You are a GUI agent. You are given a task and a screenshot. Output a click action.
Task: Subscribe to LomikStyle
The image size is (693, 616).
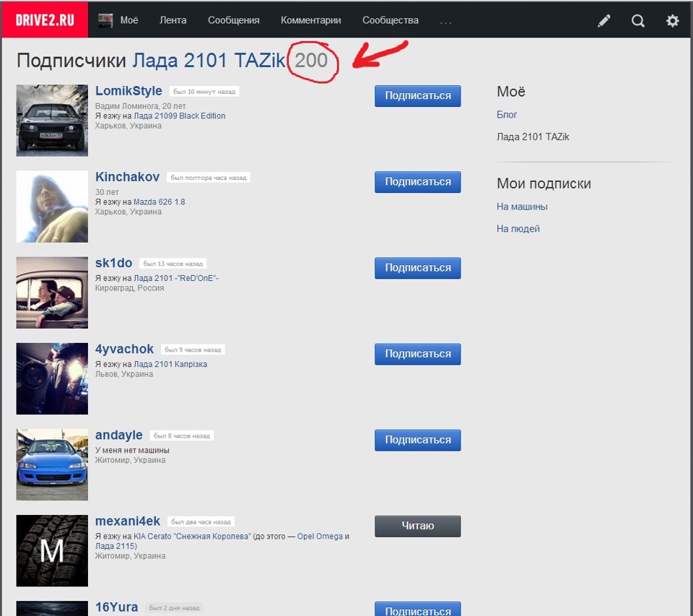pyautogui.click(x=418, y=96)
